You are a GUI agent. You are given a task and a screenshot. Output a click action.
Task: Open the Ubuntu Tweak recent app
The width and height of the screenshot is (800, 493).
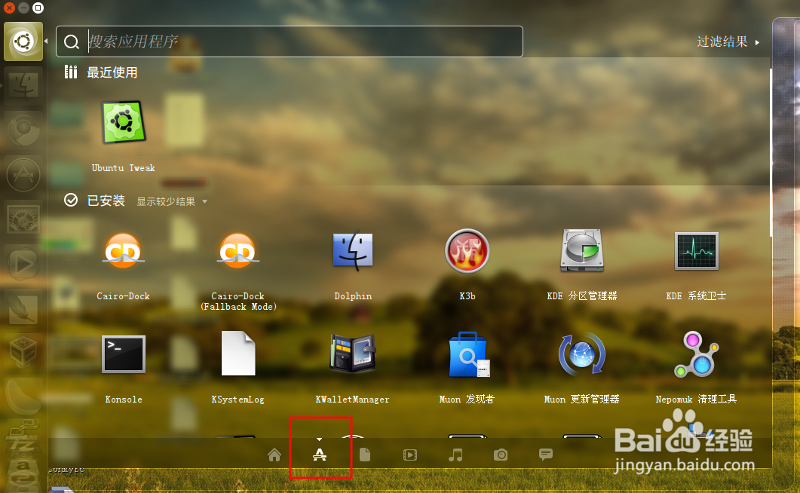click(x=123, y=122)
